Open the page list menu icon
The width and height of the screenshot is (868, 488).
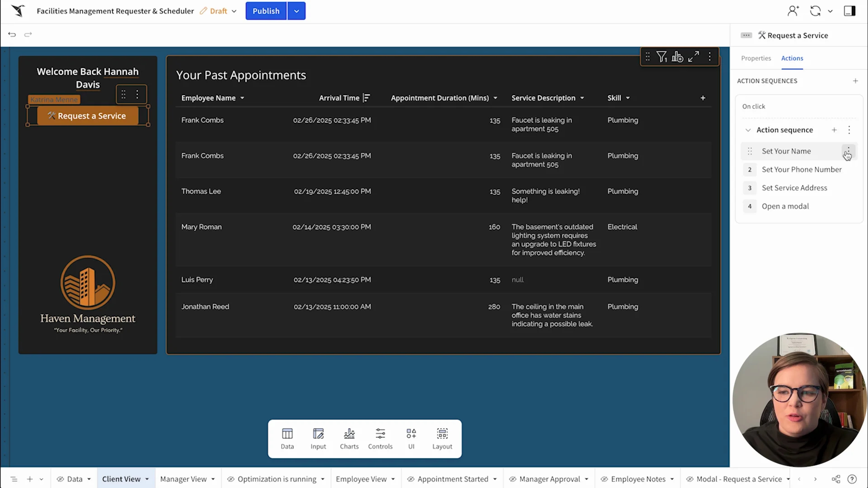tap(14, 479)
